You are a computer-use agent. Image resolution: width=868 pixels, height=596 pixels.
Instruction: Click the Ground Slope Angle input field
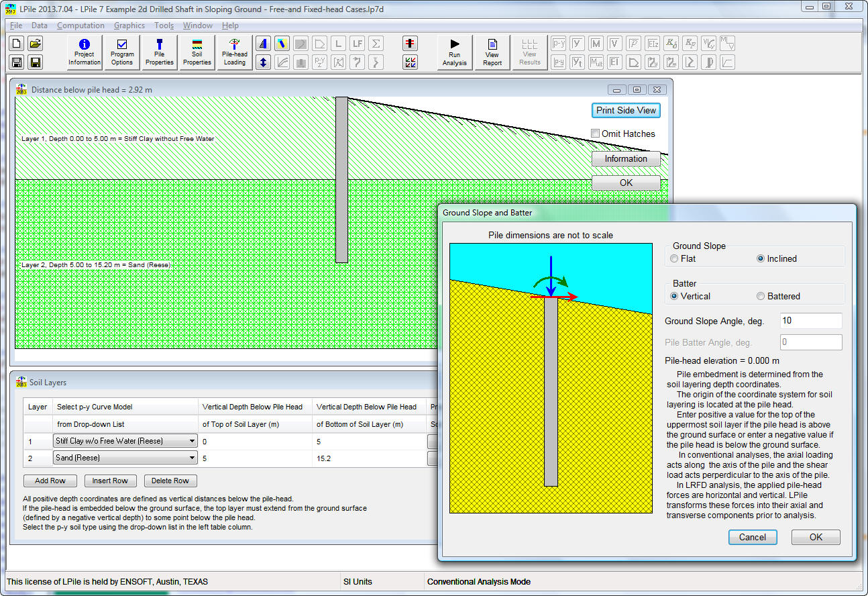[x=810, y=321]
